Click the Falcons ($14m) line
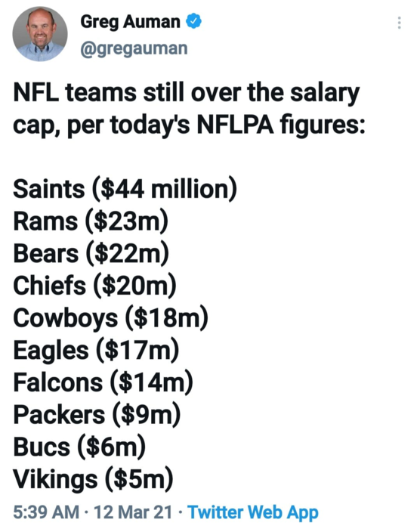Viewport: 420px width, 529px height. [103, 382]
